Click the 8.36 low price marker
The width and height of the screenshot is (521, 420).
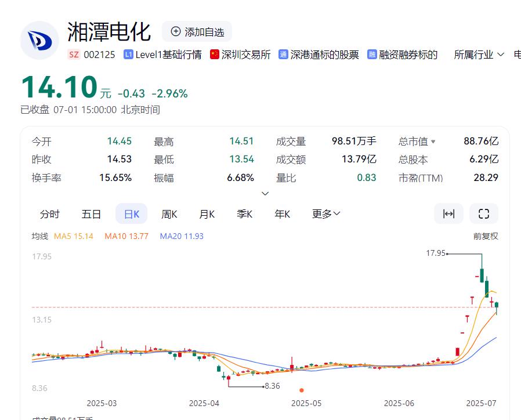(x=272, y=386)
